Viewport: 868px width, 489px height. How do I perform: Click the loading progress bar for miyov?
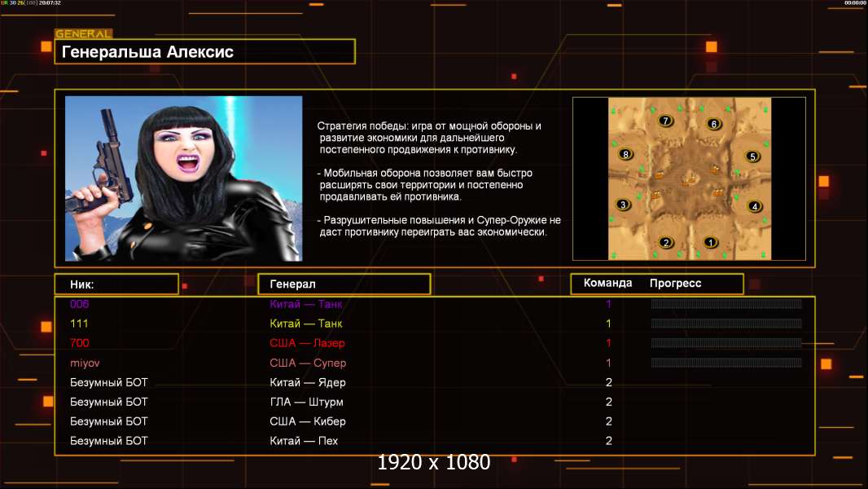[x=726, y=363]
